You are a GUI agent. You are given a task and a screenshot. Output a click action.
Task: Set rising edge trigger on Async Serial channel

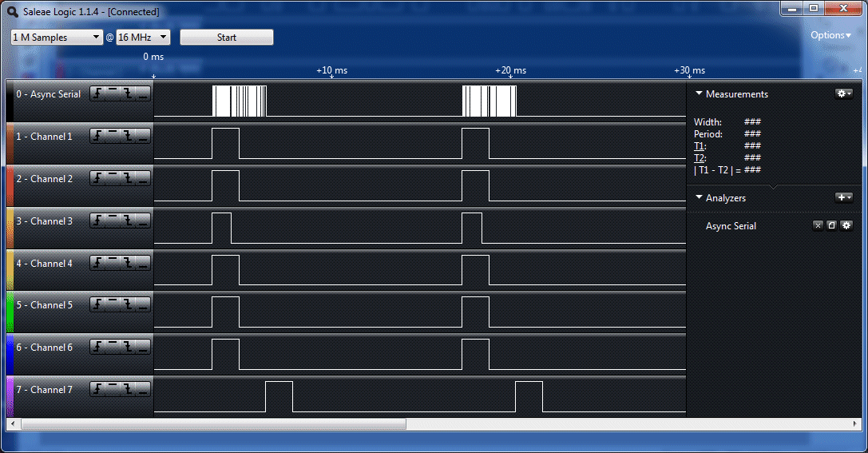[98, 94]
